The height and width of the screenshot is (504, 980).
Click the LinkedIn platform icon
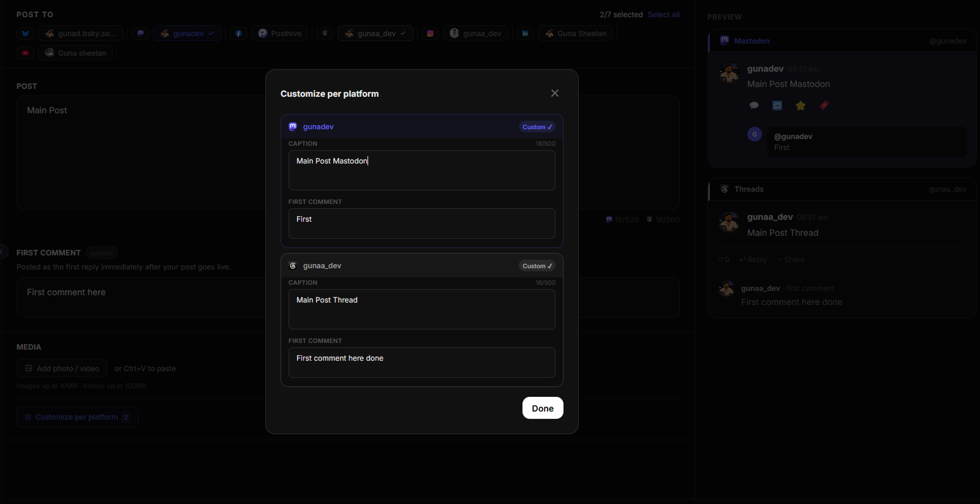[525, 34]
